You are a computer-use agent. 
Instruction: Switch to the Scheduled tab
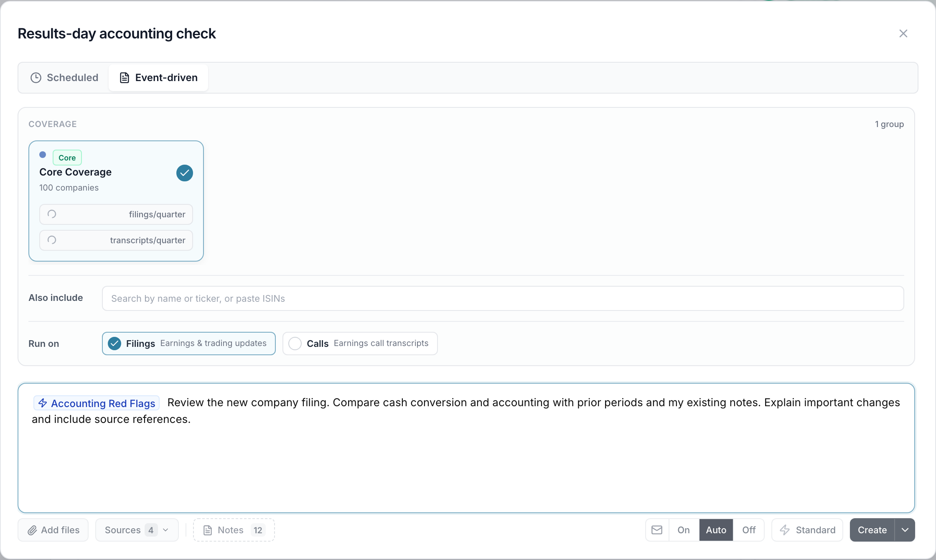click(x=64, y=78)
